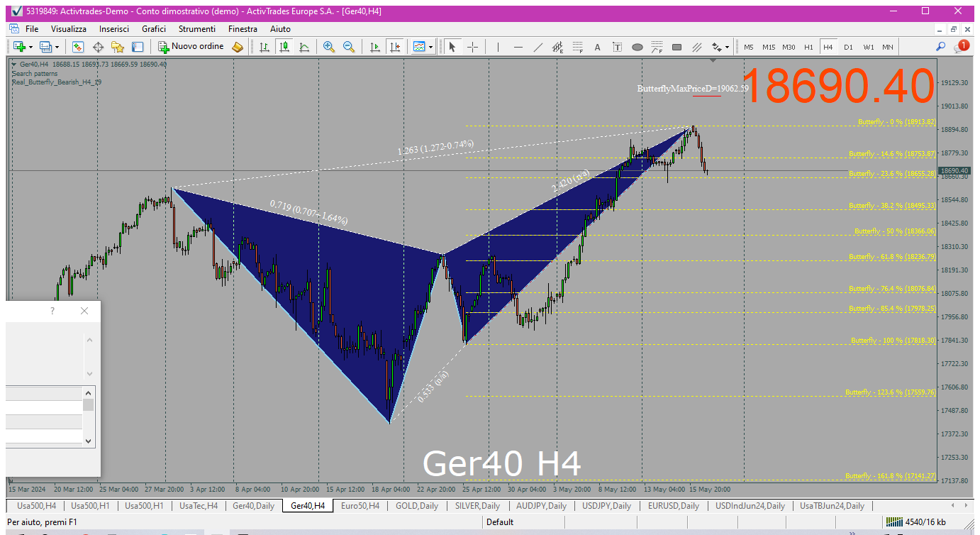Open the File menu
The width and height of the screenshot is (980, 535).
coord(32,29)
